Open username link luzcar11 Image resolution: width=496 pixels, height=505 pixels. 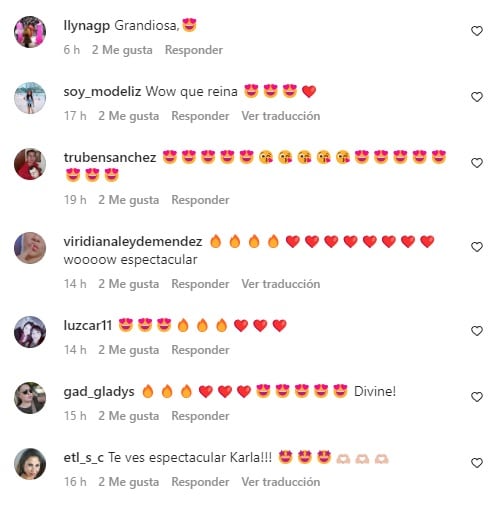coord(88,325)
